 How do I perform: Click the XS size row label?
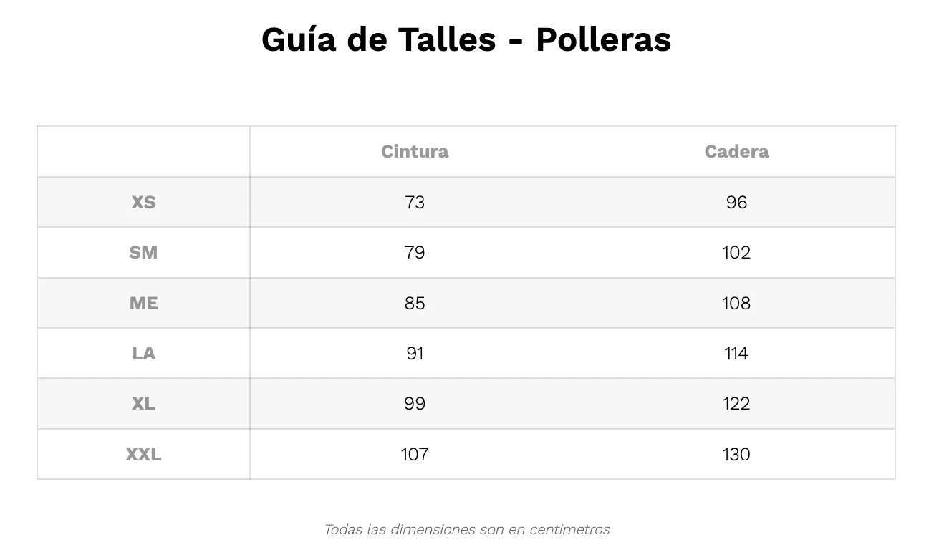[x=143, y=203]
